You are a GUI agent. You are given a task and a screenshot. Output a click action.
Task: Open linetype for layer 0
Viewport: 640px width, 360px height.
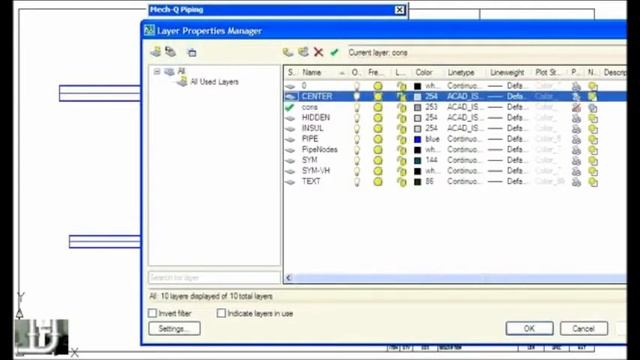[x=464, y=86]
